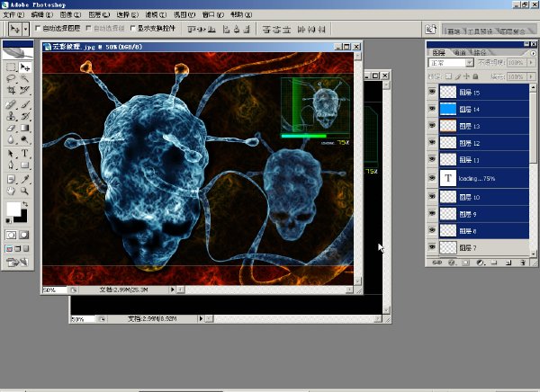Switch to Quick Mask mode
Viewport: 540px width, 392px height.
tap(24, 235)
